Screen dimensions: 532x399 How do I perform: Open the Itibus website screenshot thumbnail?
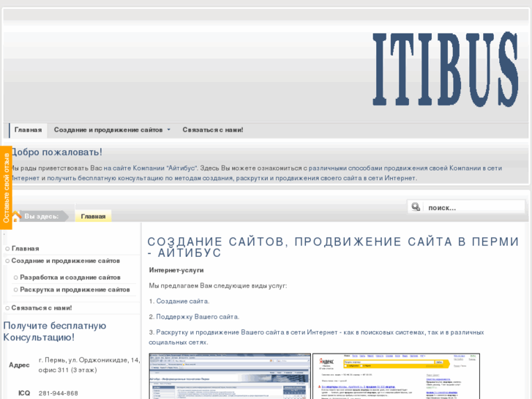pyautogui.click(x=230, y=376)
